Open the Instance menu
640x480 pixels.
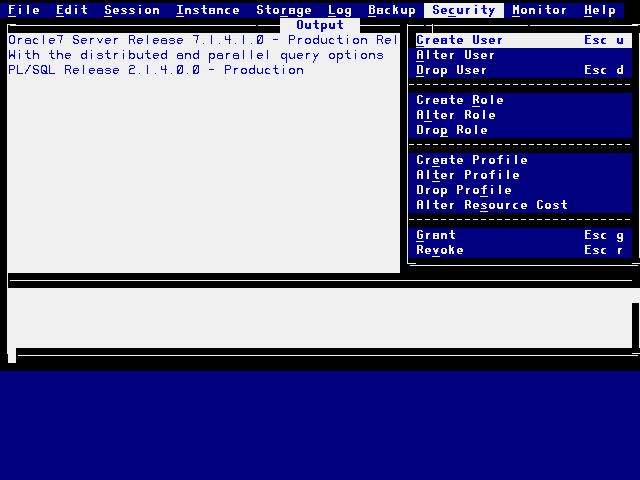[x=208, y=10]
